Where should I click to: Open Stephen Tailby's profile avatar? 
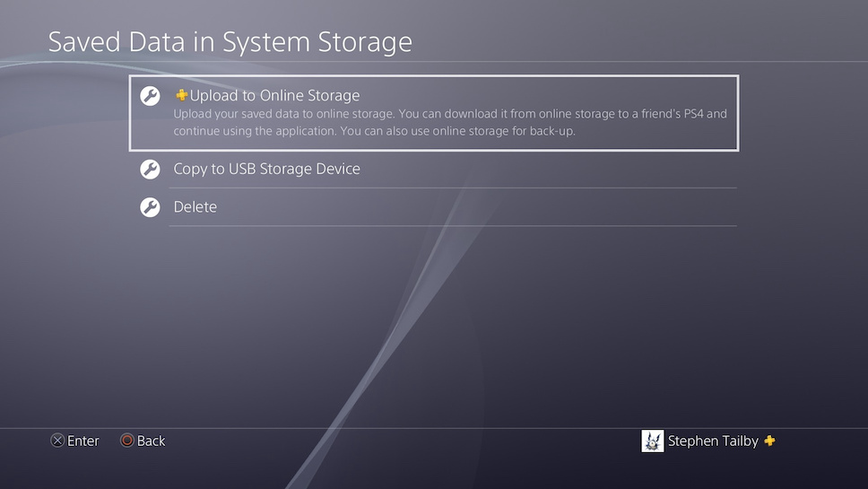tap(653, 441)
